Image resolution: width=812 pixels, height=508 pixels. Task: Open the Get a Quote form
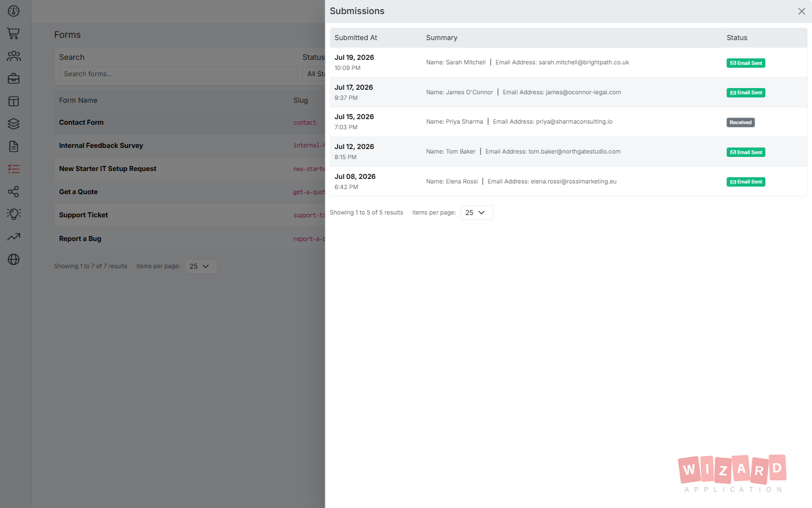tap(78, 192)
